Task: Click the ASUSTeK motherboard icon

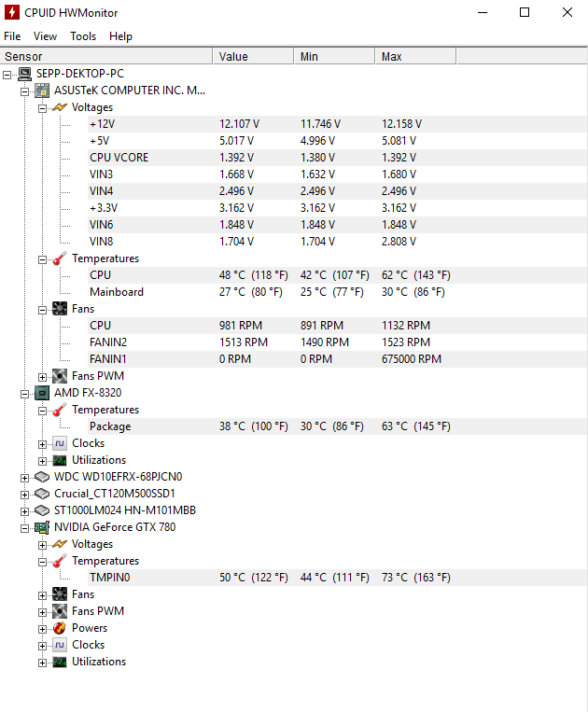Action: coord(42,91)
